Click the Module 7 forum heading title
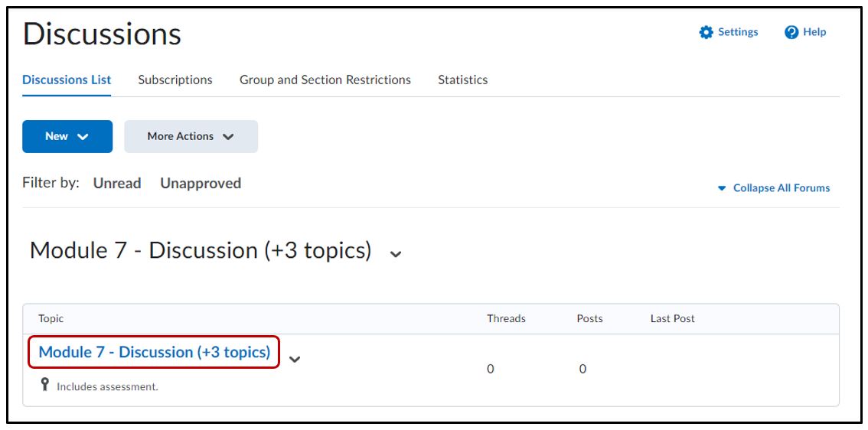This screenshot has width=868, height=430. click(x=201, y=251)
